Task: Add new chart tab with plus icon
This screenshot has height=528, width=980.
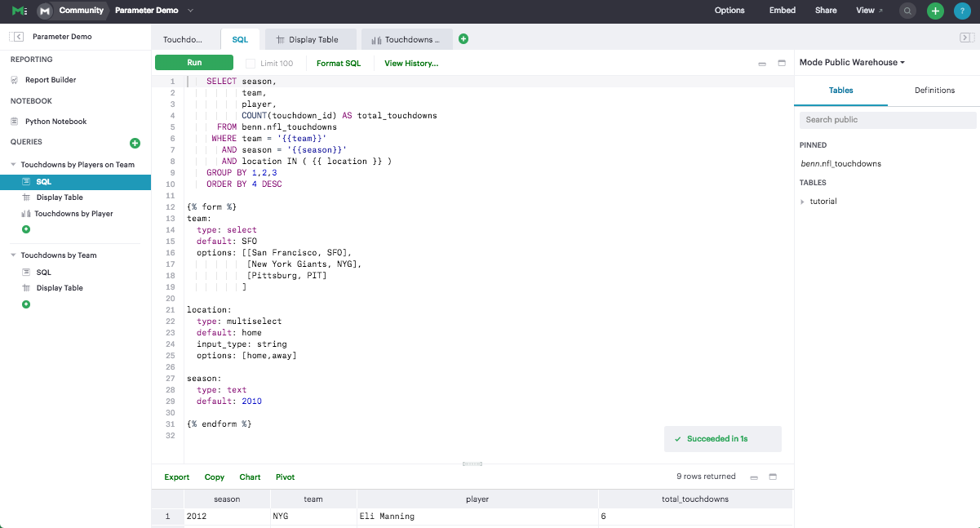Action: pos(463,39)
